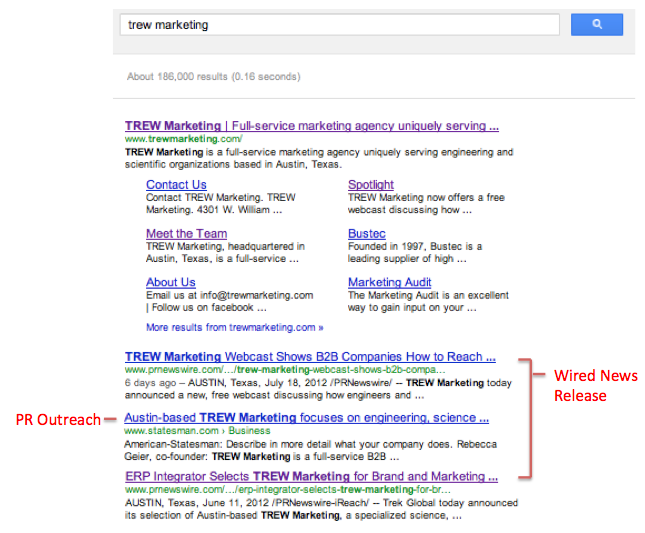Click the snippet 'Founded in 1997, Bustec is a'
This screenshot has width=645, height=533.
[415, 246]
